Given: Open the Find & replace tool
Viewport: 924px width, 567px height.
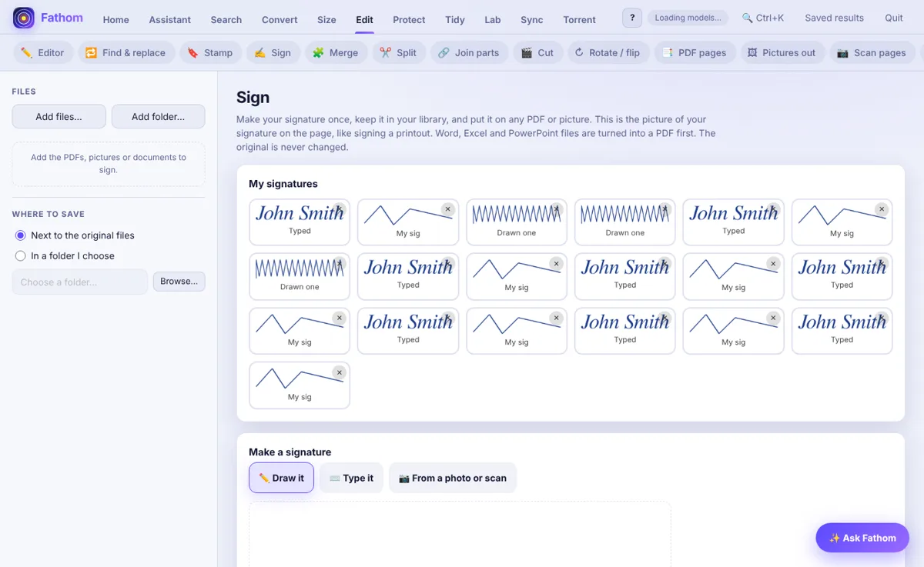Looking at the screenshot, I should point(126,52).
